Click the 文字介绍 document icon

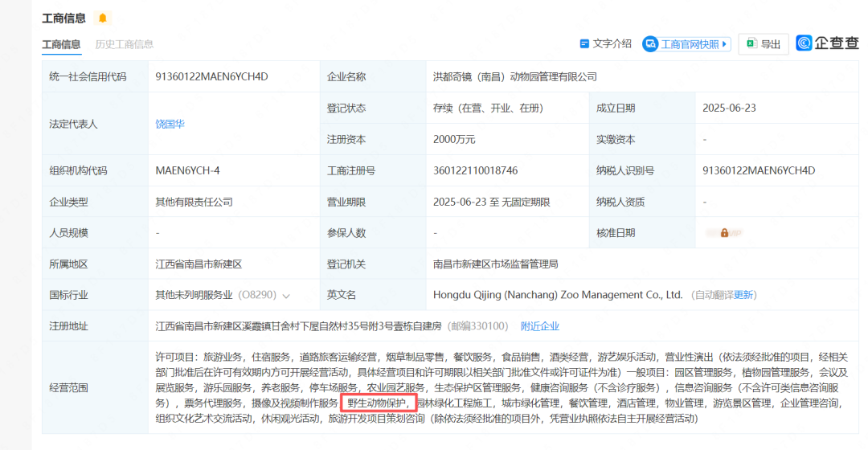click(584, 43)
